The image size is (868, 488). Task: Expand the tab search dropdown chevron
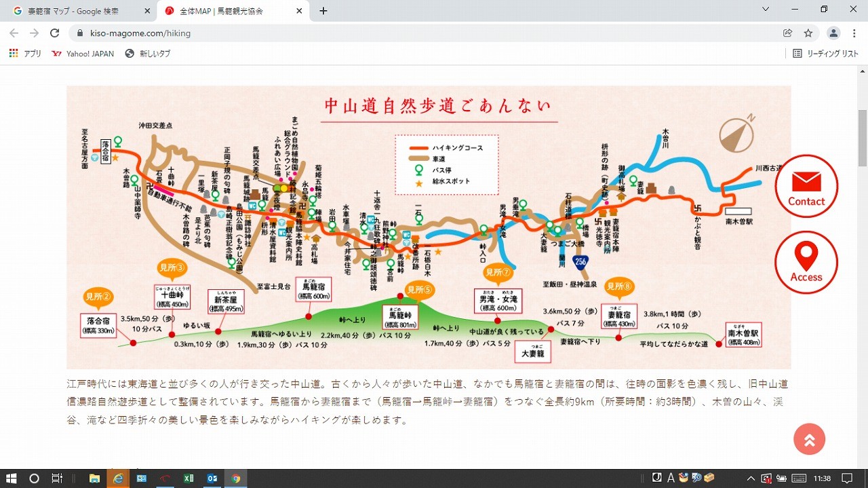pyautogui.click(x=766, y=10)
